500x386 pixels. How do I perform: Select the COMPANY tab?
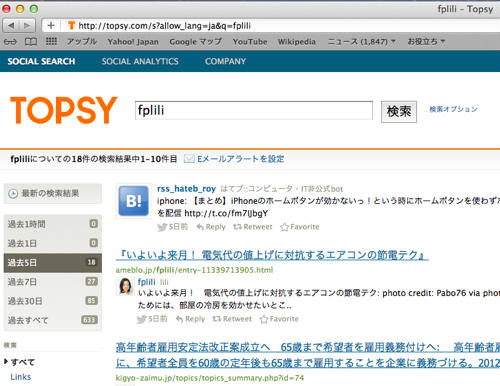(225, 61)
